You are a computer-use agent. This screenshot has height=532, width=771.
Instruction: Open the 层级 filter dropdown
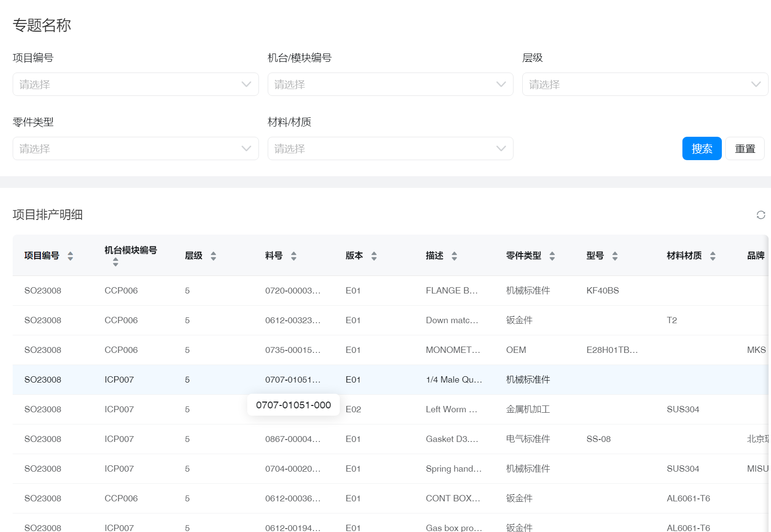point(645,84)
